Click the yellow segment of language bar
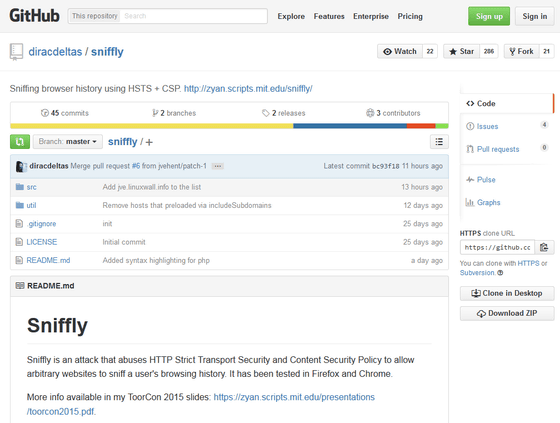 152,126
